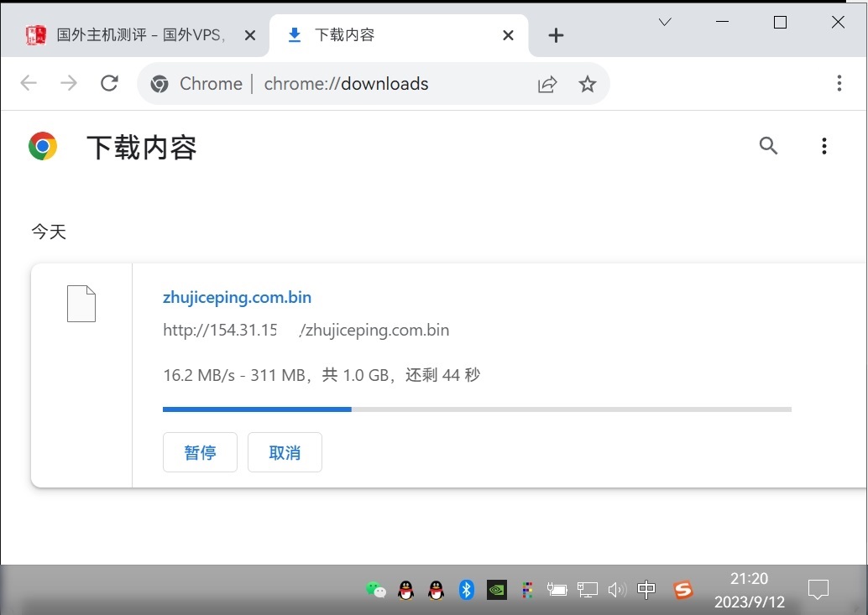
Task: Click the zhujiceping.com.bin file name link
Action: [x=237, y=297]
